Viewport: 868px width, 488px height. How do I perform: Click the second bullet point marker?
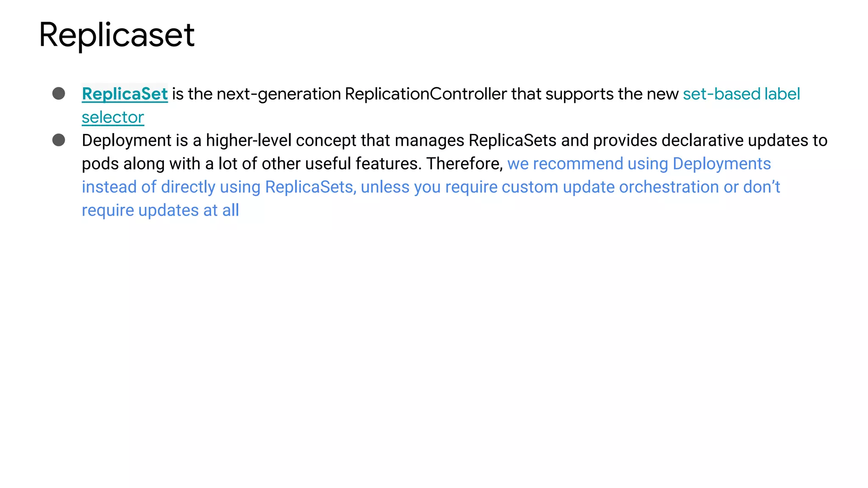[58, 140]
